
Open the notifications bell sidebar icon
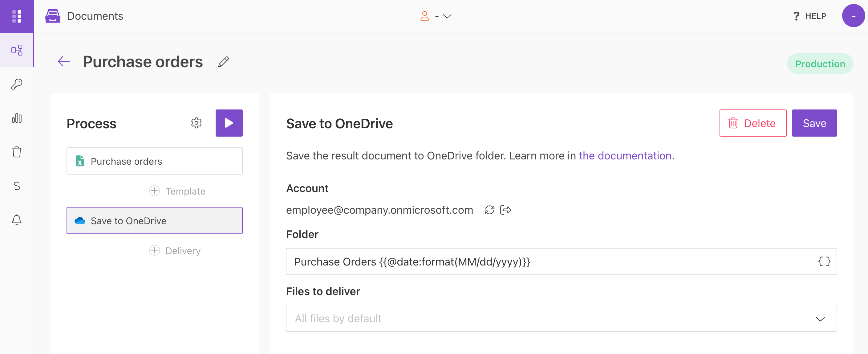(17, 220)
